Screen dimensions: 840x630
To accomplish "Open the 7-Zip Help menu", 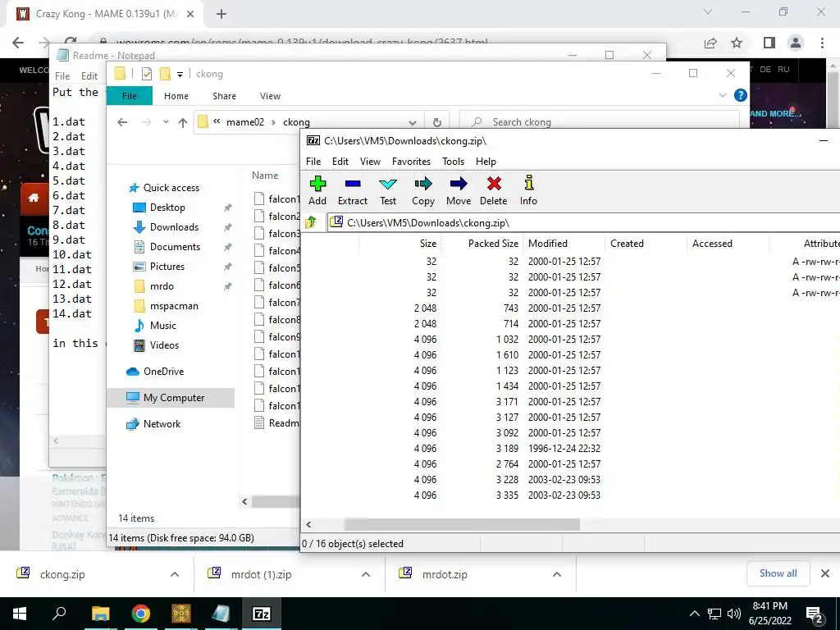I will click(x=486, y=162).
